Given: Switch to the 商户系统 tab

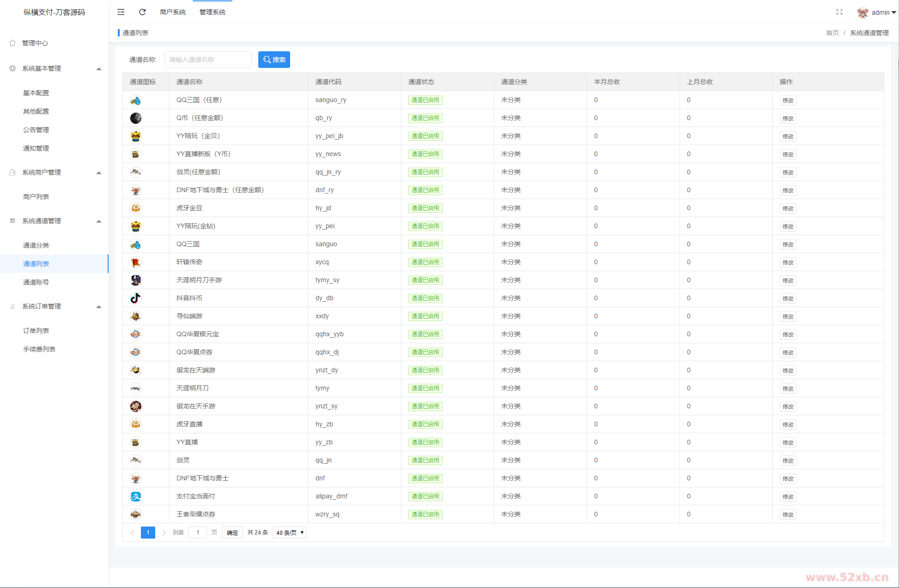Looking at the screenshot, I should 173,12.
